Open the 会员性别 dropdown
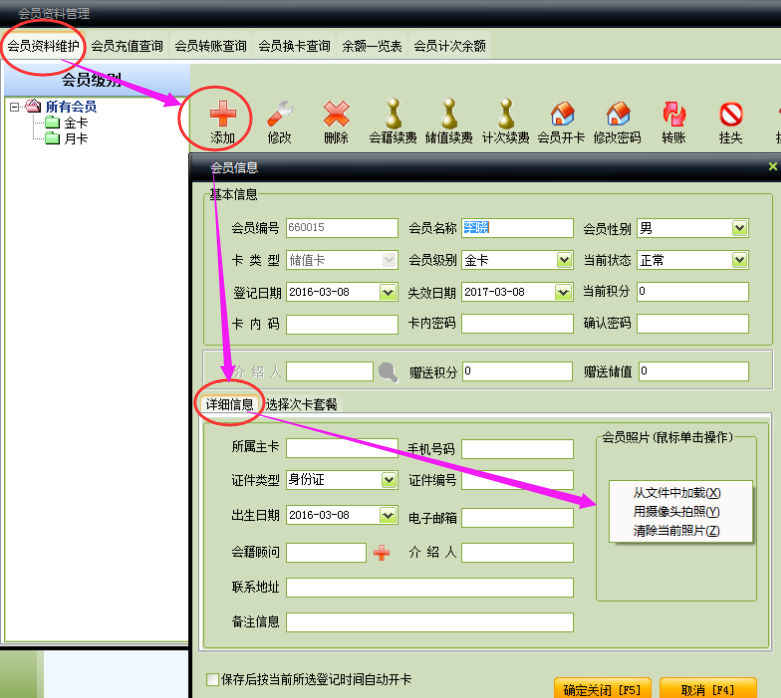This screenshot has height=698, width=781. pos(740,228)
